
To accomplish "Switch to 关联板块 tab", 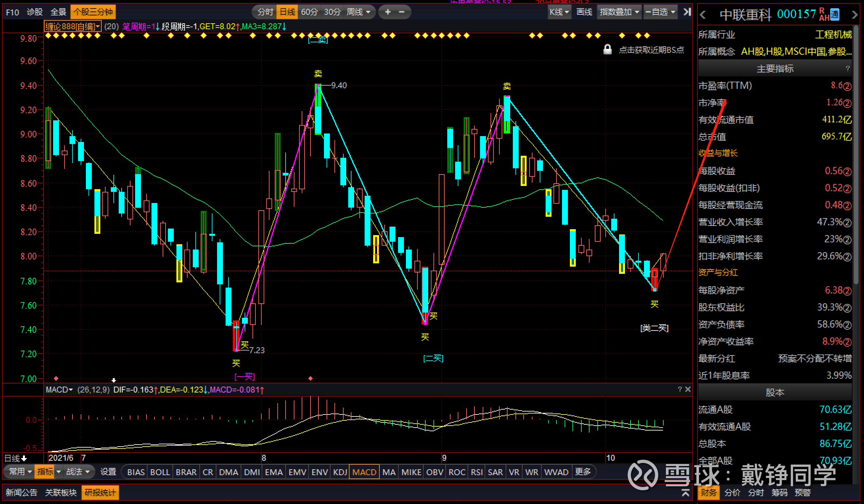I will 61,493.
